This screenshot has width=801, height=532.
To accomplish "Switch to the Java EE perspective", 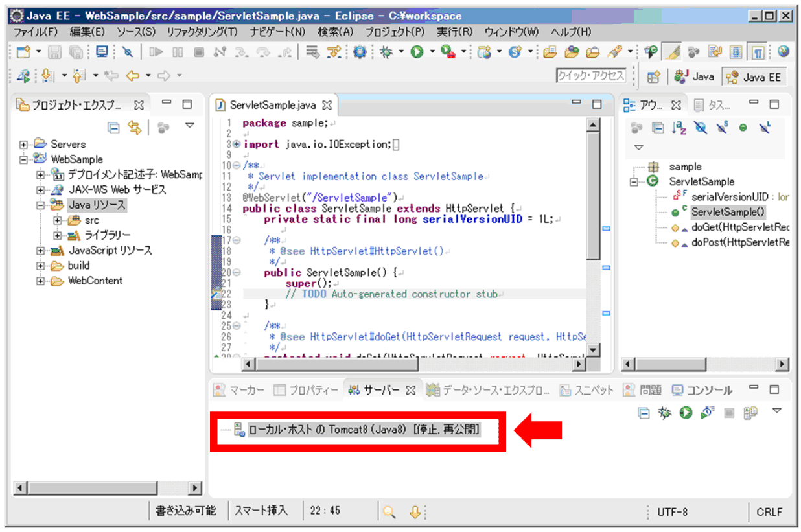I will (755, 76).
